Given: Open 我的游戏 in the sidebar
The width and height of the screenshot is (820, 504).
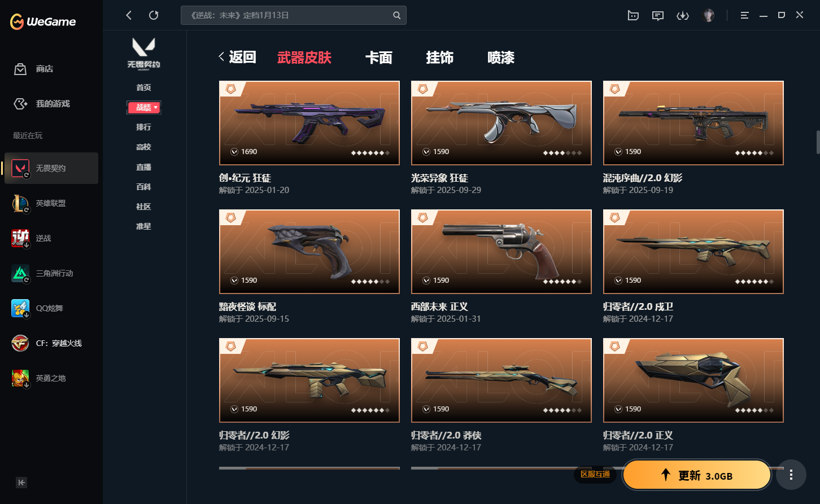Looking at the screenshot, I should pyautogui.click(x=42, y=104).
